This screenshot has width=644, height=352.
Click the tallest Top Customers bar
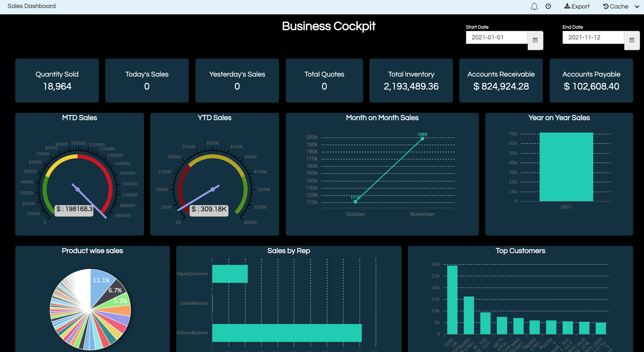[x=452, y=300]
